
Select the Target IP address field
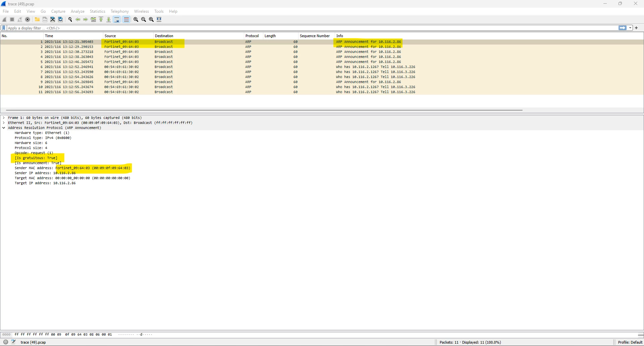tap(45, 183)
